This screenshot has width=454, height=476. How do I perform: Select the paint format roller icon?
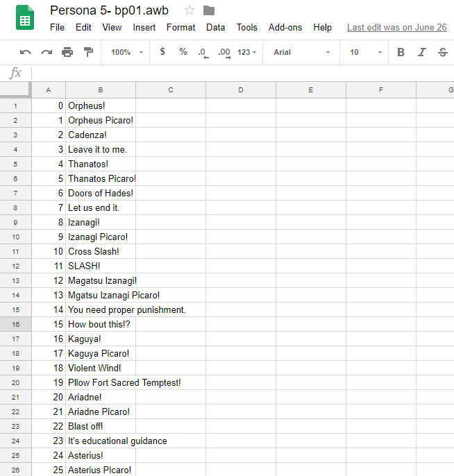[x=88, y=52]
